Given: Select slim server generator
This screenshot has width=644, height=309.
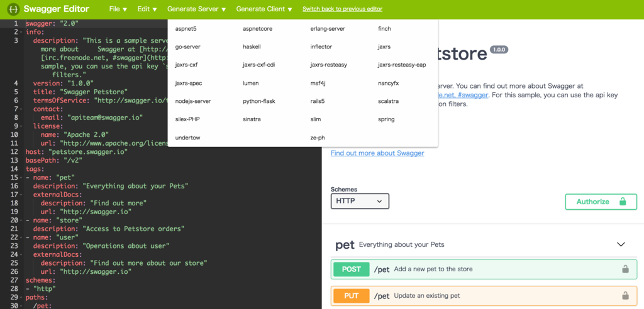Looking at the screenshot, I should (x=316, y=119).
